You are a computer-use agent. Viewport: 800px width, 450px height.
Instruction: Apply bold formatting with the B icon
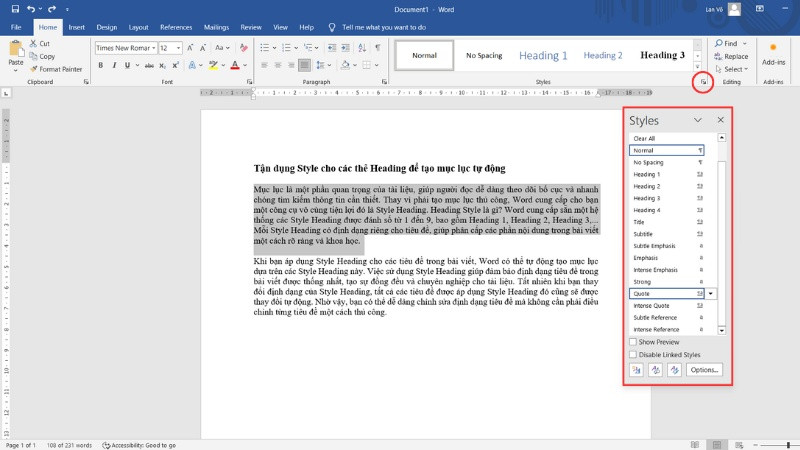(100, 66)
